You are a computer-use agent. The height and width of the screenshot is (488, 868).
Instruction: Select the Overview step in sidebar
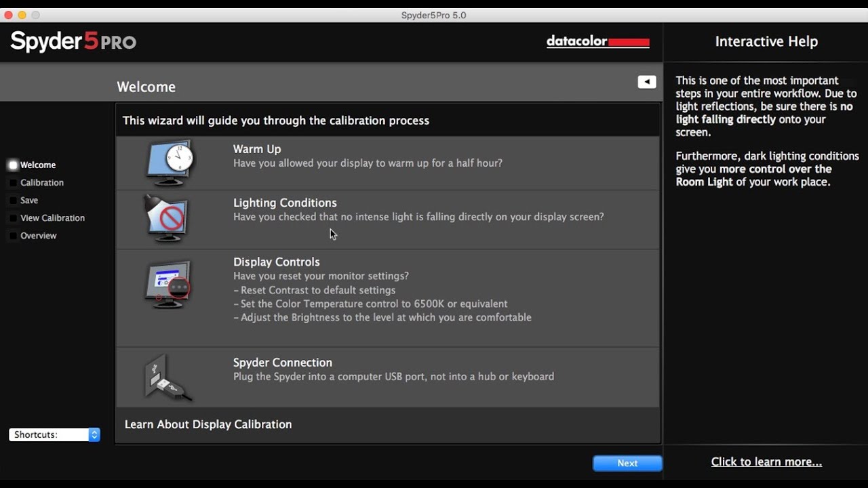pyautogui.click(x=33, y=235)
